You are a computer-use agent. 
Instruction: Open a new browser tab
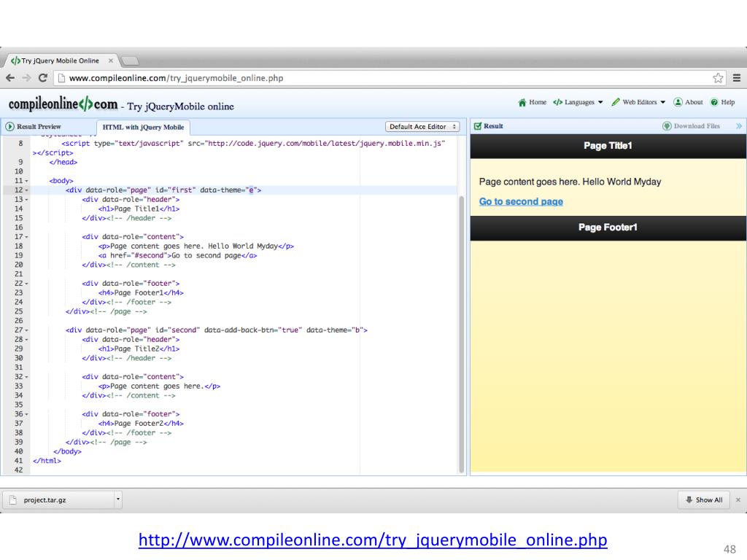click(x=130, y=61)
